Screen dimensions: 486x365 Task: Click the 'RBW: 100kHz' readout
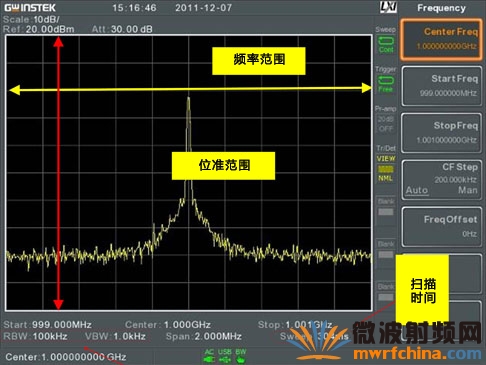pyautogui.click(x=35, y=336)
